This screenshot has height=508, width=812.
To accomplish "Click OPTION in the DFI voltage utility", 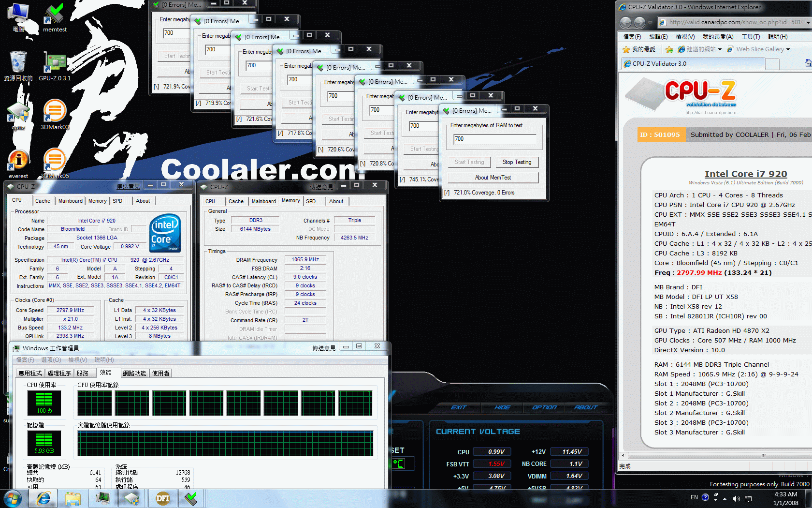I will click(544, 407).
